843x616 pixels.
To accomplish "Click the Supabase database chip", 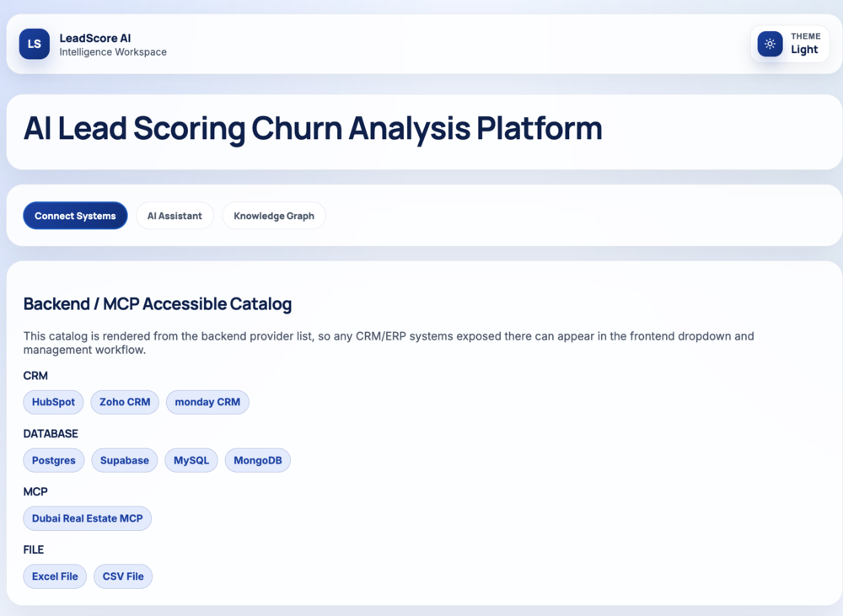I will click(124, 460).
